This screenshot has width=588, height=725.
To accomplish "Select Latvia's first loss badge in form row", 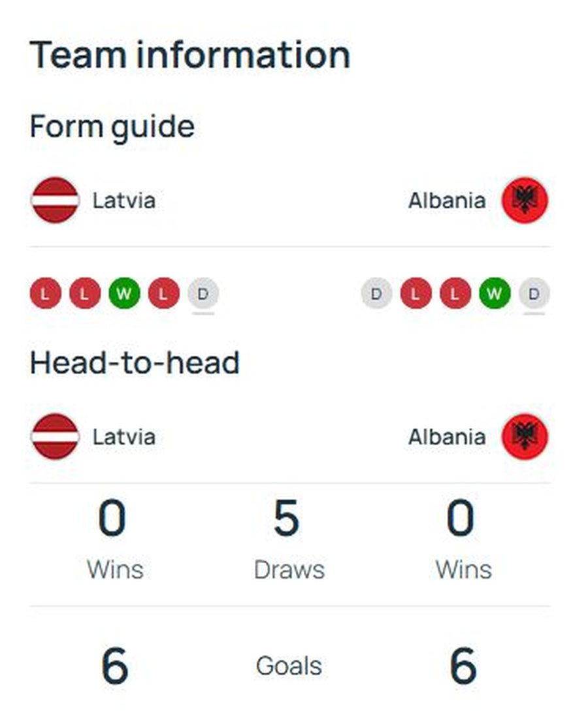I will click(x=45, y=293).
